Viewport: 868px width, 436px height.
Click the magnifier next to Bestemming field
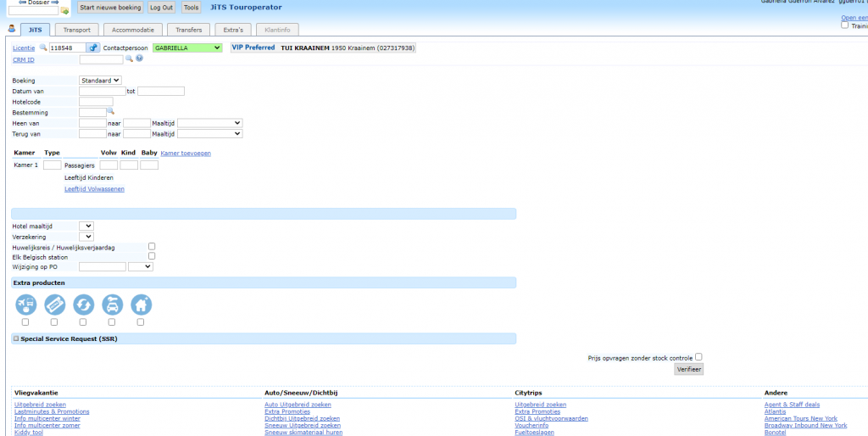point(110,111)
